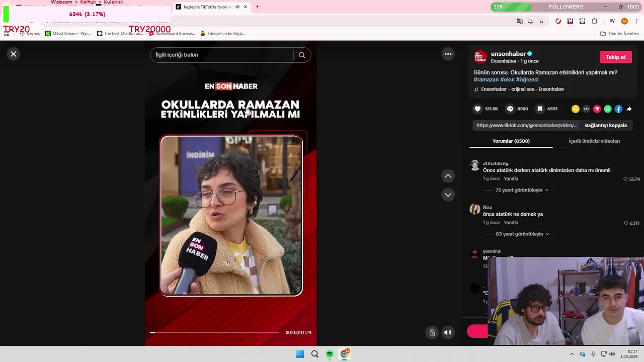The height and width of the screenshot is (362, 644).
Task: Like Nisa's comment with 6311 likes
Action: point(626,223)
